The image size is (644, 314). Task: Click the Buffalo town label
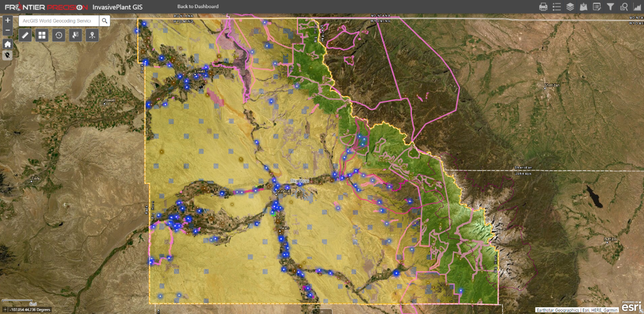tap(610, 239)
